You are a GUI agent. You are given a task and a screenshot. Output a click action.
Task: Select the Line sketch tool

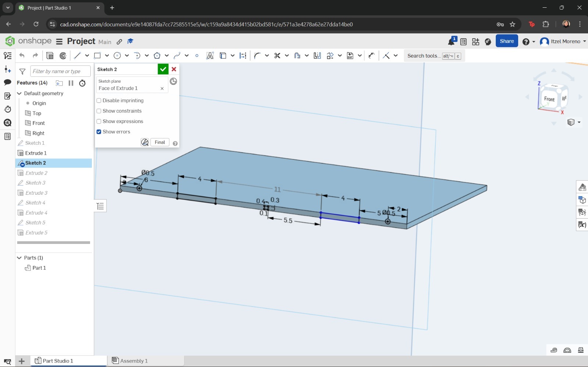pyautogui.click(x=78, y=55)
